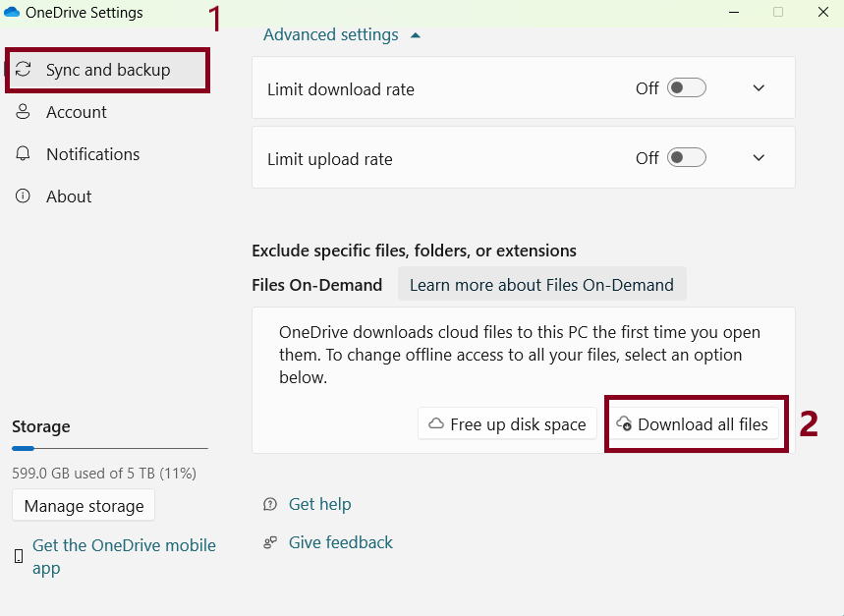
Task: Open the Account settings tab
Action: pyautogui.click(x=77, y=112)
